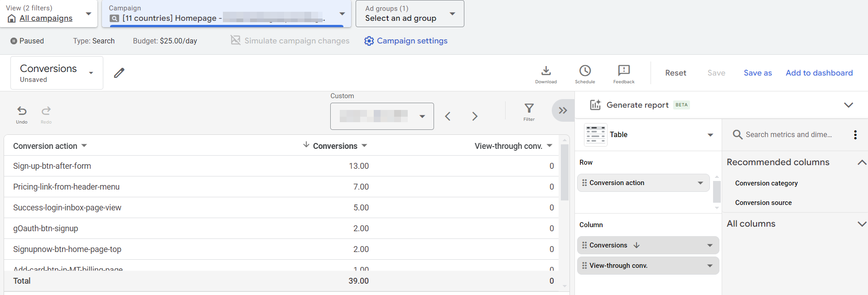868x295 pixels.
Task: Open Campaign settings link
Action: point(412,41)
